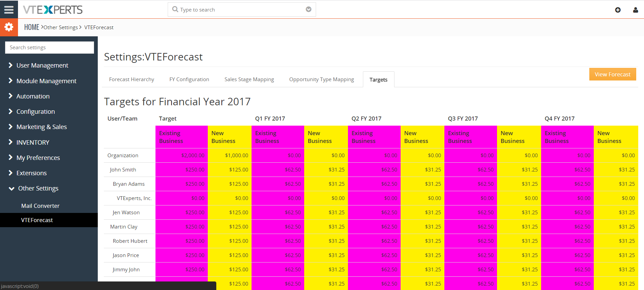
Task: Select the Targets tab
Action: (x=379, y=79)
